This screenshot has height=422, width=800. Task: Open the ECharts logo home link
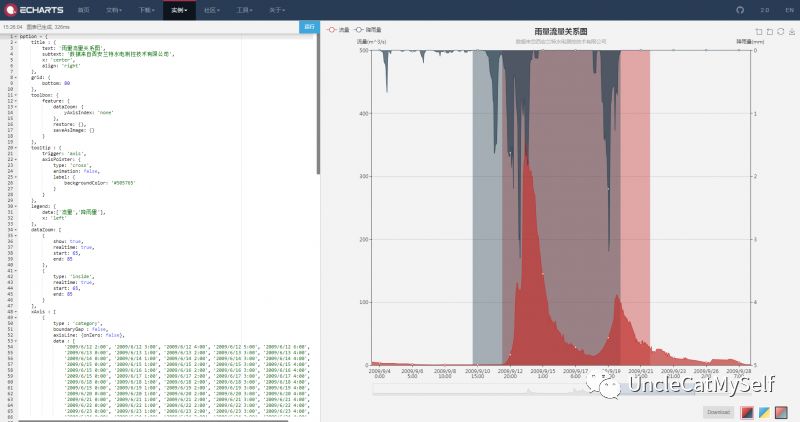(34, 10)
